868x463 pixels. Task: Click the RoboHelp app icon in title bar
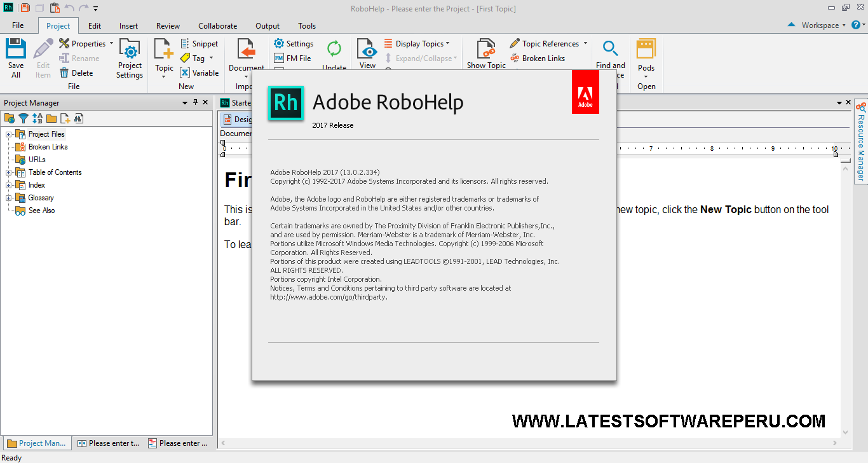click(8, 8)
